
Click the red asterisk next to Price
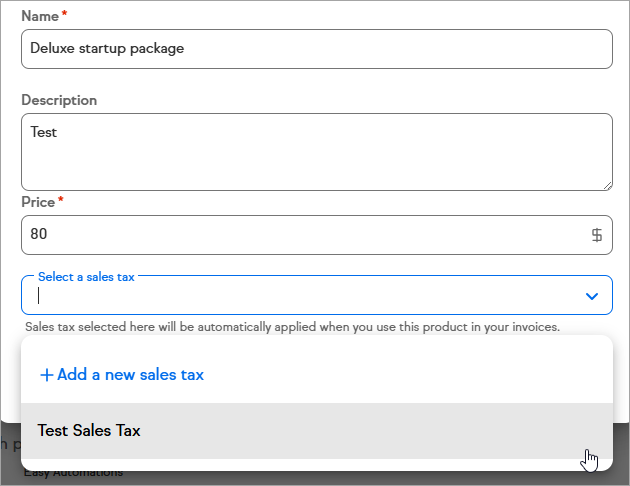[61, 201]
